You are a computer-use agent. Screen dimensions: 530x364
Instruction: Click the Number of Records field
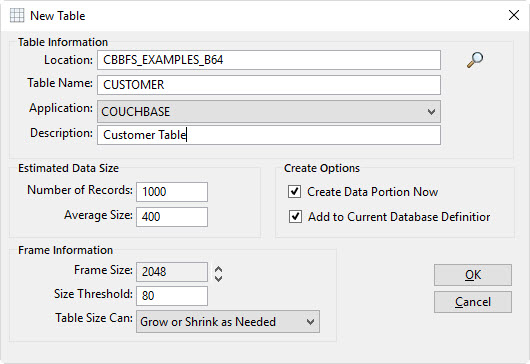point(172,192)
